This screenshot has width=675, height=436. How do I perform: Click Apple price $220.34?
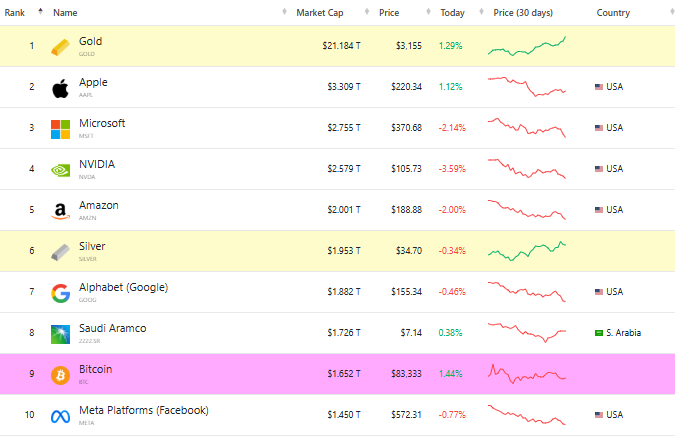click(406, 87)
